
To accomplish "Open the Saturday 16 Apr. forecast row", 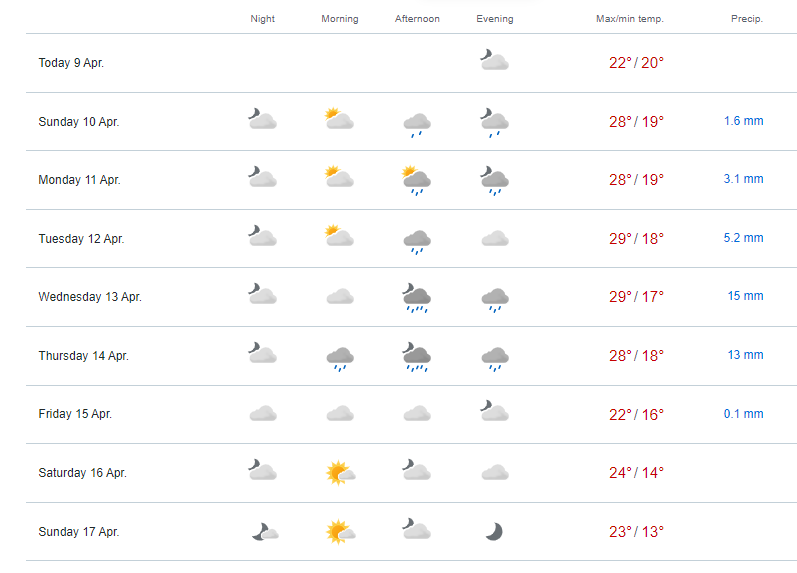I will click(x=411, y=473).
